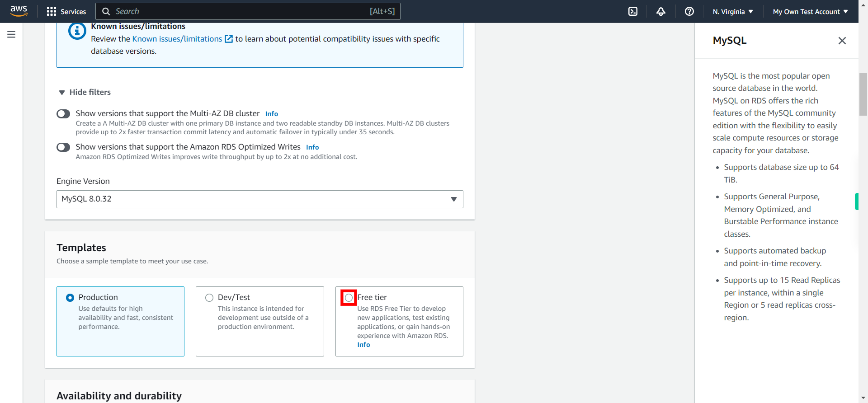The width and height of the screenshot is (868, 403).
Task: Click the text 'Supports automated backup and point-in-time recovery.'
Action: tap(775, 257)
